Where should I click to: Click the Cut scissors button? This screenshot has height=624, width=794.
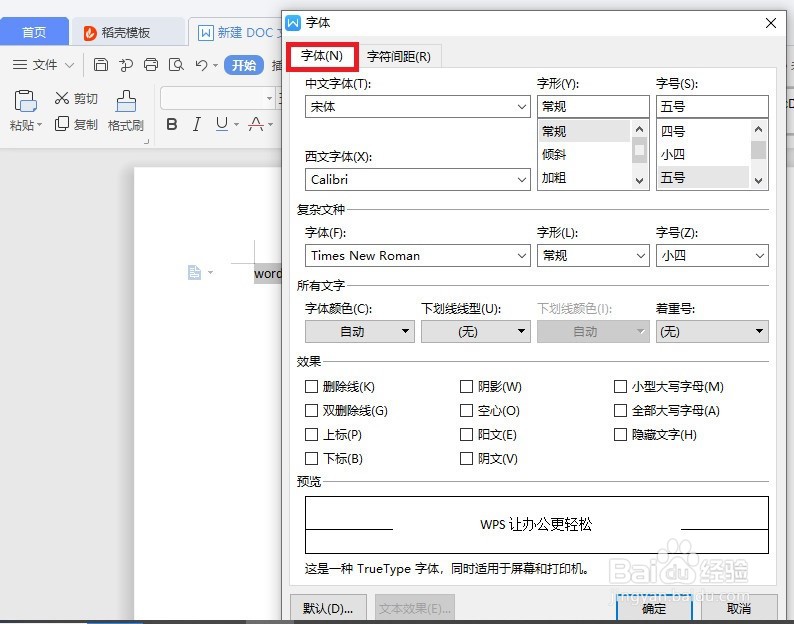click(76, 98)
